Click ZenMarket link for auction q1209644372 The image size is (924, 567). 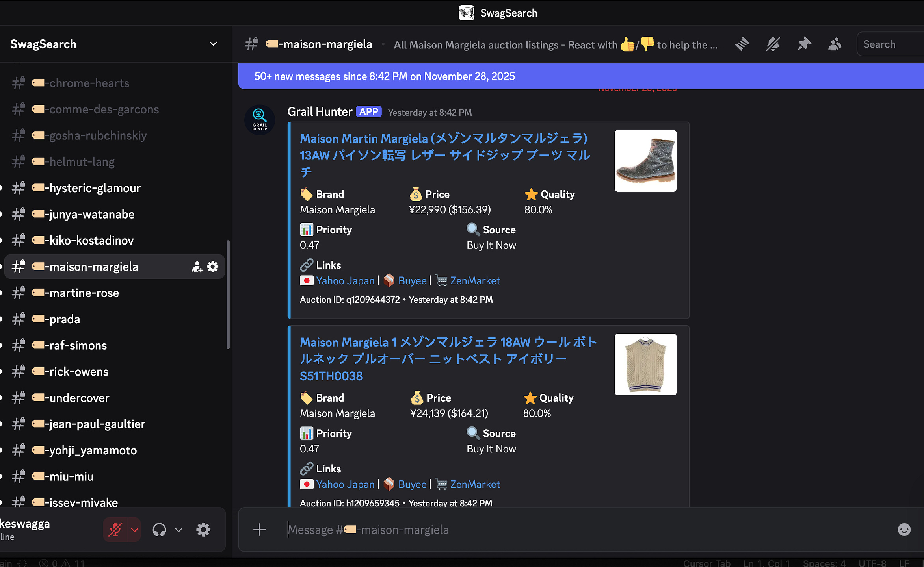pyautogui.click(x=475, y=280)
